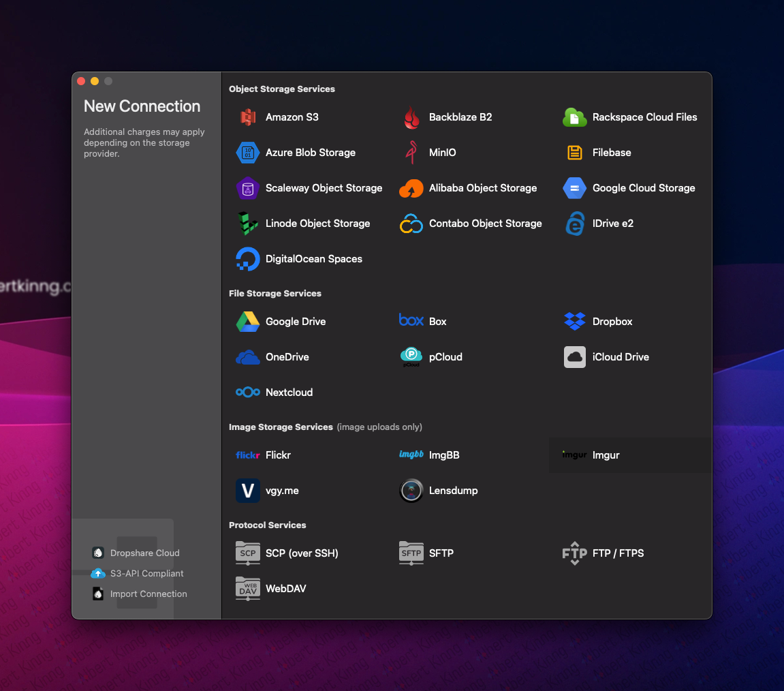
Task: Select the iCloud Drive icon
Action: click(574, 357)
